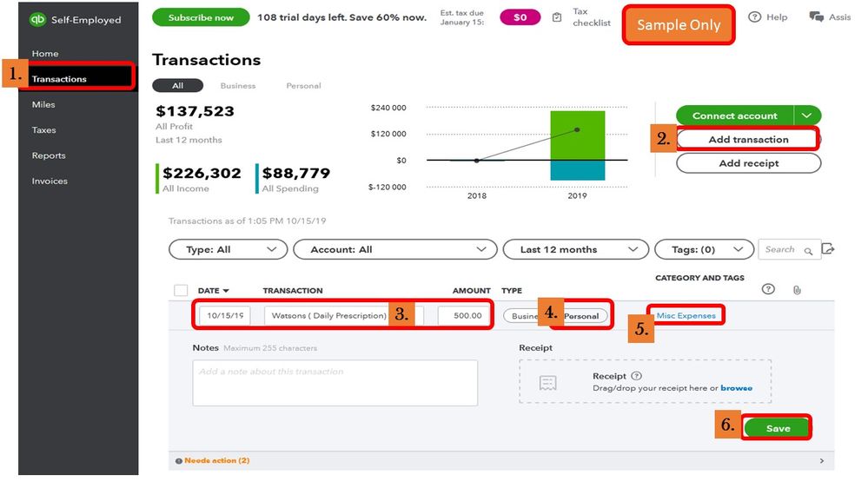
Task: Click the Add receipt button
Action: pos(748,163)
